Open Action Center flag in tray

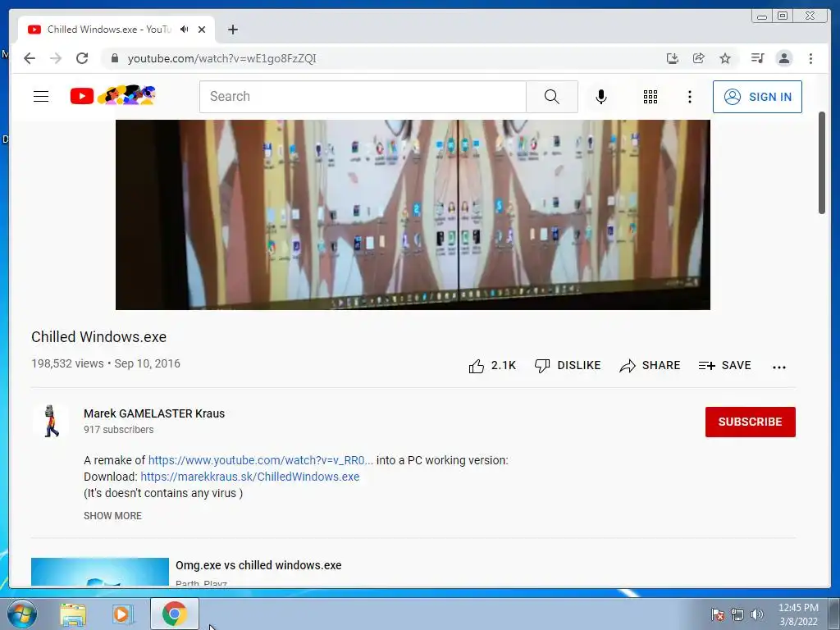click(x=717, y=614)
